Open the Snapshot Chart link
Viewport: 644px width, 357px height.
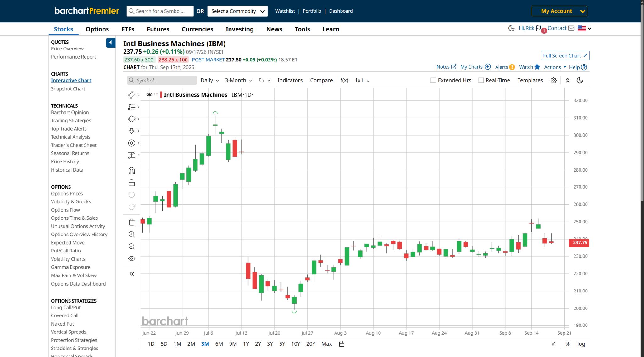coord(68,89)
